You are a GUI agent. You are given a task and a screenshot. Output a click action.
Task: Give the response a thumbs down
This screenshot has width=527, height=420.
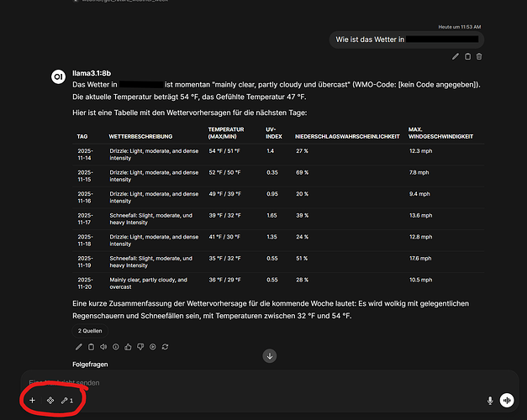point(140,347)
